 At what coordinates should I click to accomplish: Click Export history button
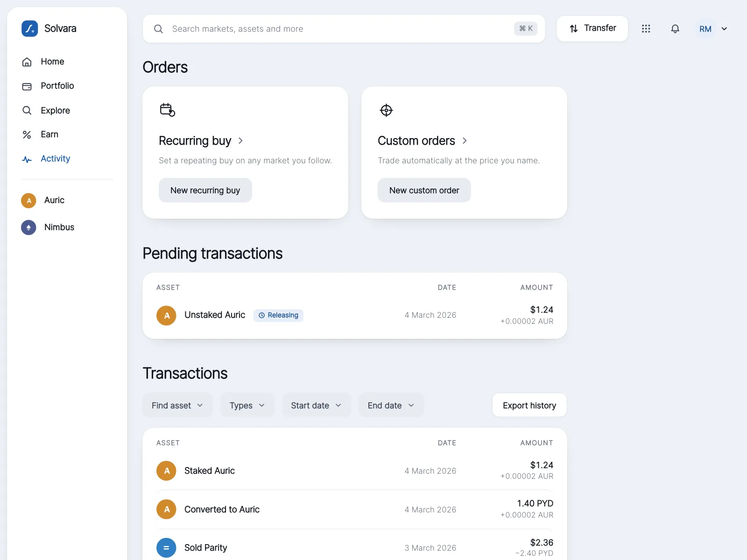click(529, 405)
